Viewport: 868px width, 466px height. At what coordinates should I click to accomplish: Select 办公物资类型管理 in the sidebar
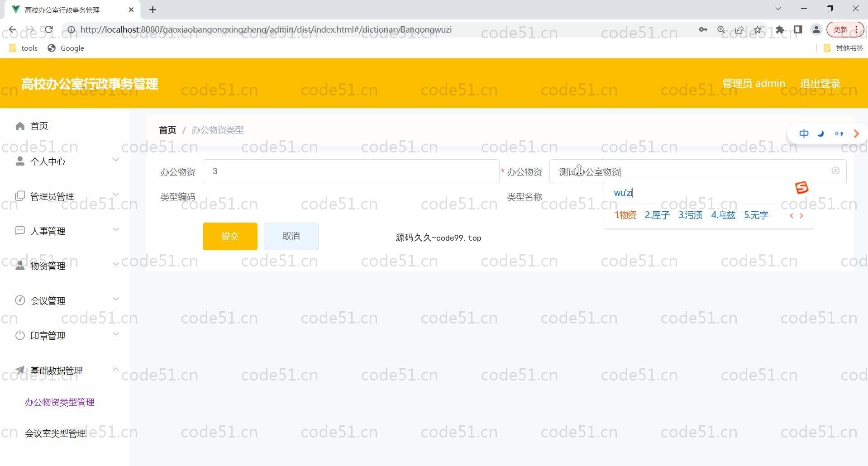click(60, 402)
